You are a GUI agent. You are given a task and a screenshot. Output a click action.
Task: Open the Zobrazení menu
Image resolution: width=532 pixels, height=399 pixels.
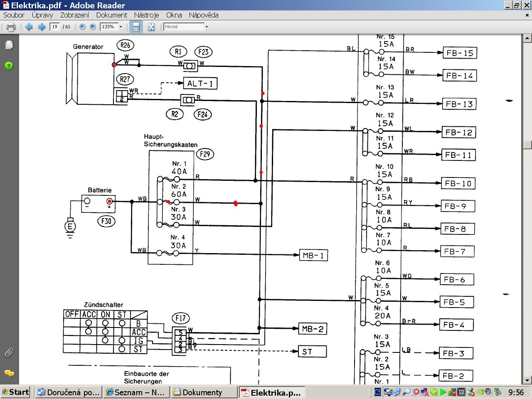tap(75, 15)
